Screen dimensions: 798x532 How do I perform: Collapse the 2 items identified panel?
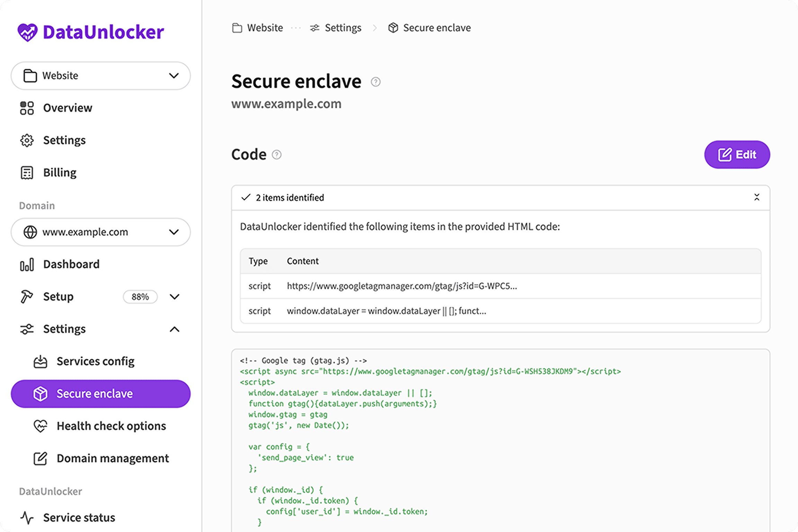tap(757, 197)
